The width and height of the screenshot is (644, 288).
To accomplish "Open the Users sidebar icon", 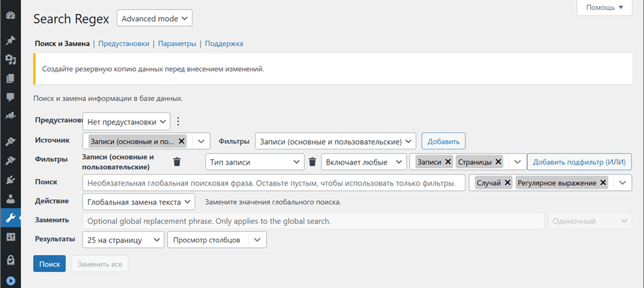I will 11,199.
